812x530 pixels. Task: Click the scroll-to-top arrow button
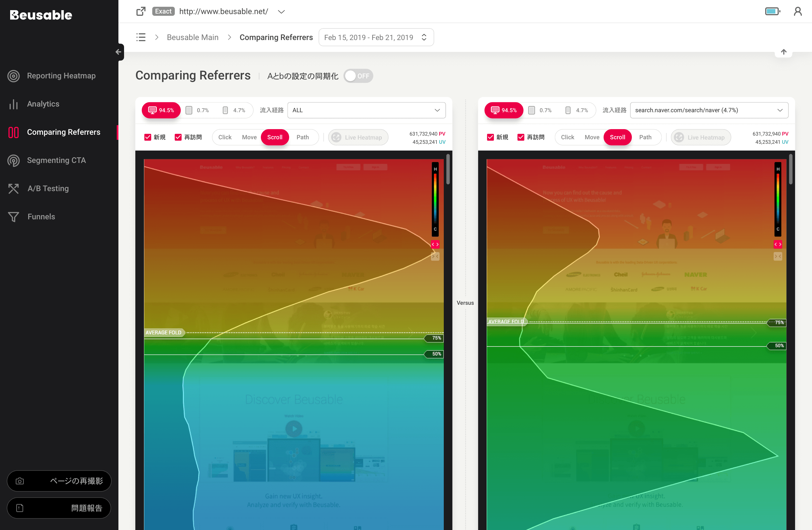784,52
